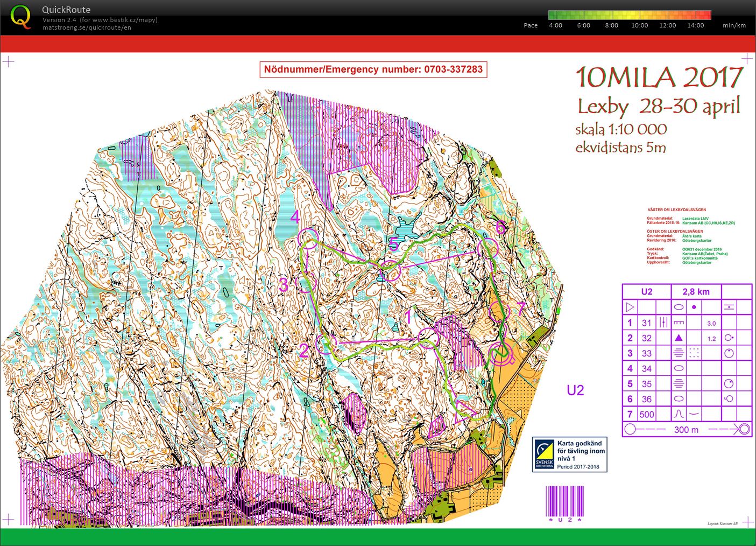This screenshot has width=756, height=546.
Task: Click the Svensk Orientering logo badge
Action: coord(545,454)
